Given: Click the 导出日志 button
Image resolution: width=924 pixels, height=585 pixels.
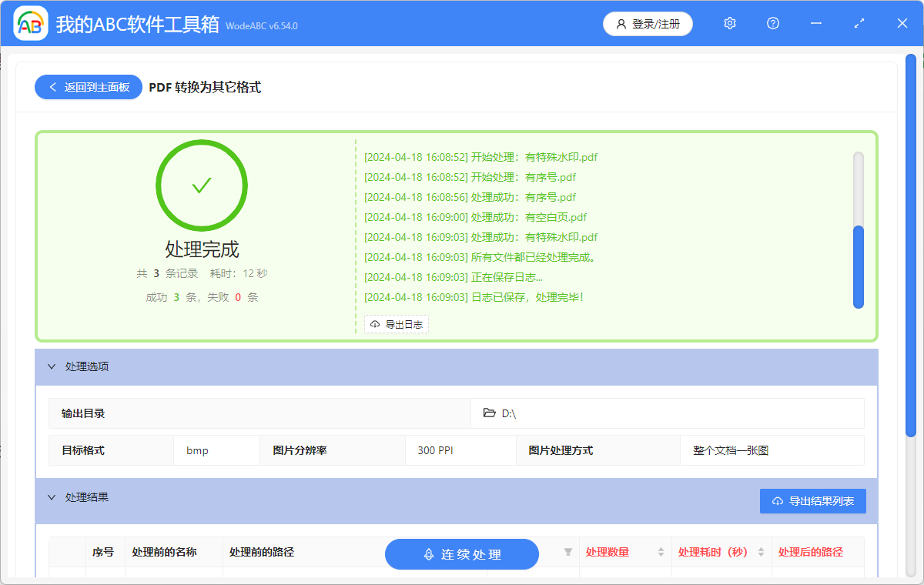Looking at the screenshot, I should pyautogui.click(x=396, y=324).
